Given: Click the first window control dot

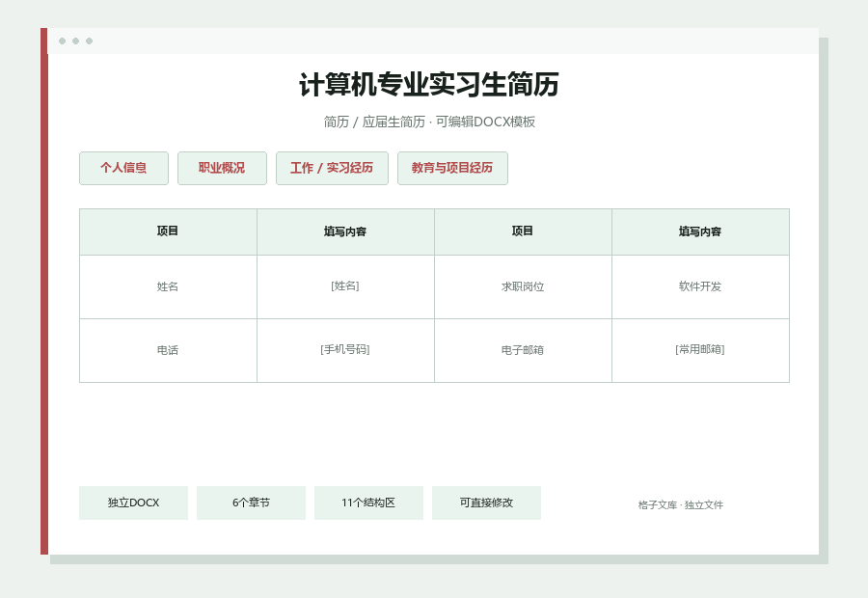Looking at the screenshot, I should (62, 41).
